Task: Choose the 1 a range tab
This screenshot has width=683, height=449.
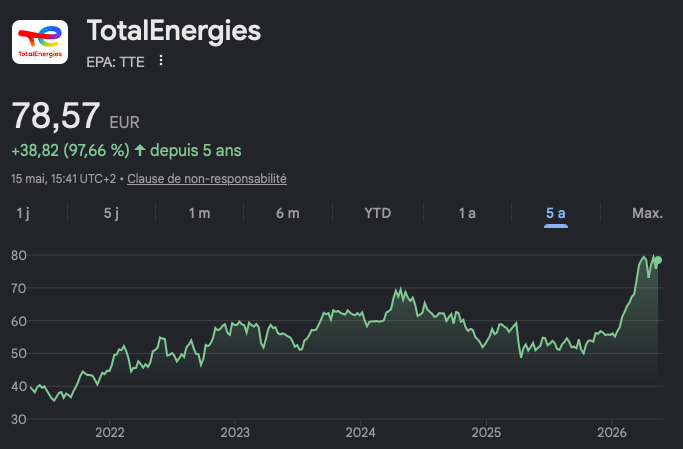Action: pyautogui.click(x=467, y=213)
